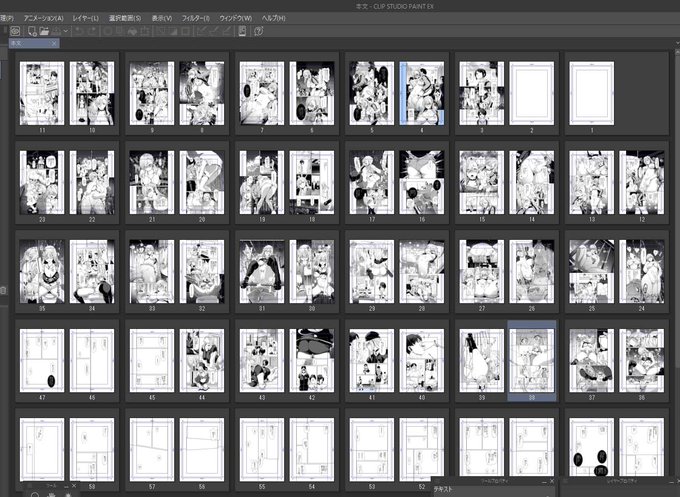Click the page number label 7

tap(262, 130)
